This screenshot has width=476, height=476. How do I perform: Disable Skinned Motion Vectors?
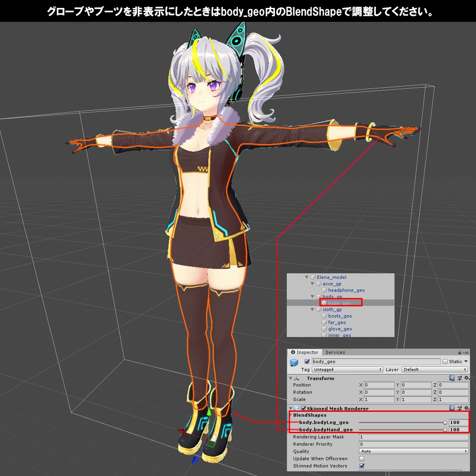pos(362,466)
